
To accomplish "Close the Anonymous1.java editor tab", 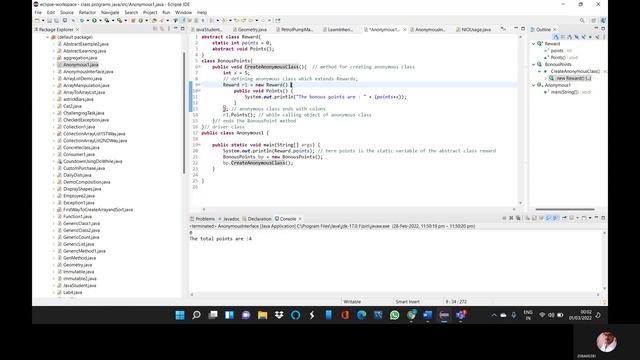I will pos(404,29).
